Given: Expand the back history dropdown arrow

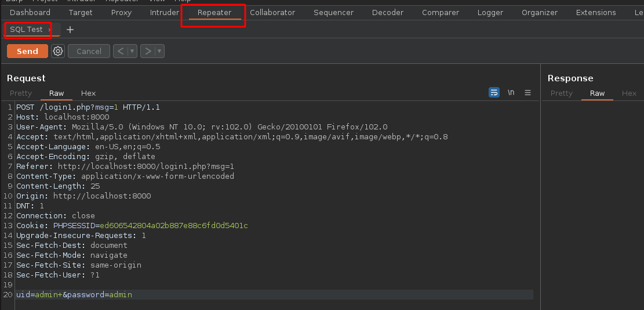Looking at the screenshot, I should click(x=132, y=51).
